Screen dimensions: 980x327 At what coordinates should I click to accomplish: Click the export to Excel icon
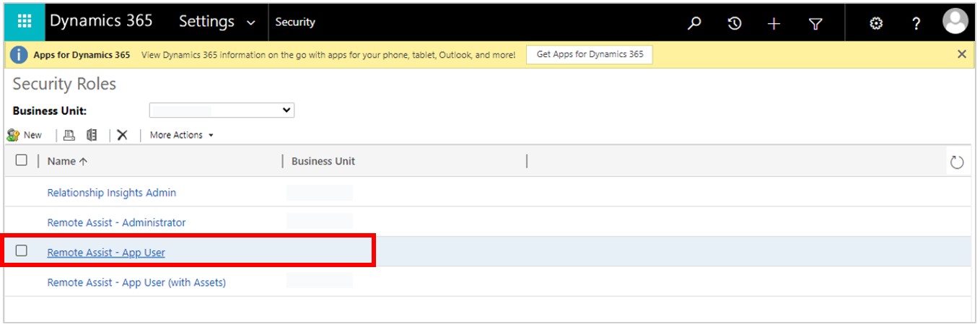click(x=92, y=135)
